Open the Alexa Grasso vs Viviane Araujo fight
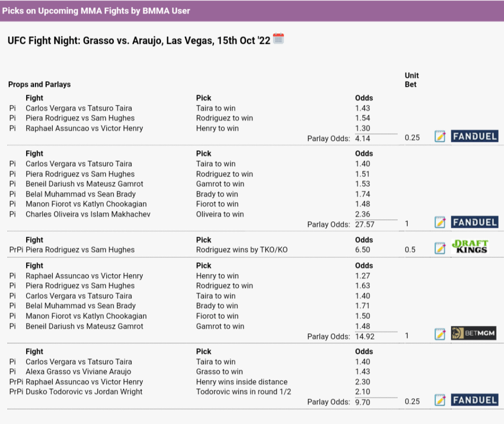Viewport: 504px width, 424px height. 78,372
